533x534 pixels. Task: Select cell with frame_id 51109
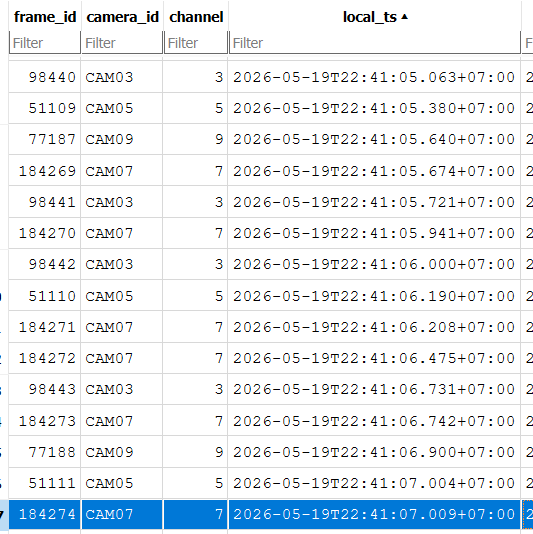coord(45,108)
